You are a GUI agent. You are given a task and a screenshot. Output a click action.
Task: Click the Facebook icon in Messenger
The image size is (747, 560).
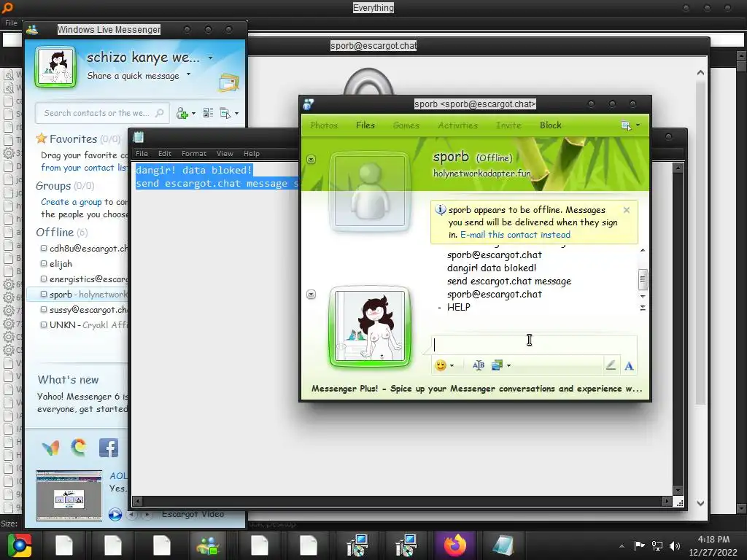(x=109, y=448)
